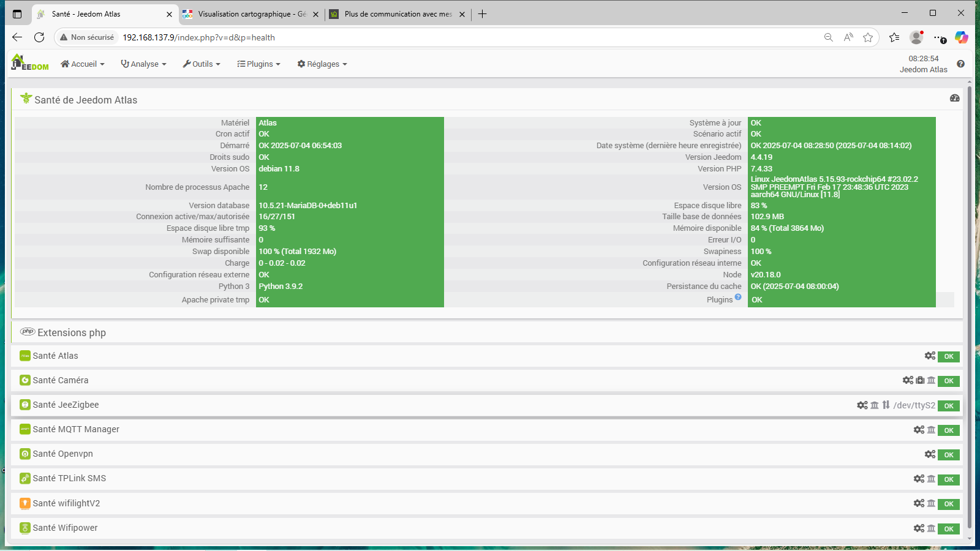
Task: Activate the Read Aloud icon
Action: tap(848, 37)
